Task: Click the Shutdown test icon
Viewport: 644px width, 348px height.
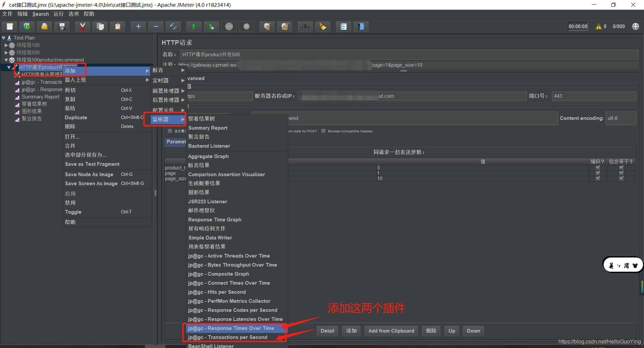Action: tap(247, 26)
